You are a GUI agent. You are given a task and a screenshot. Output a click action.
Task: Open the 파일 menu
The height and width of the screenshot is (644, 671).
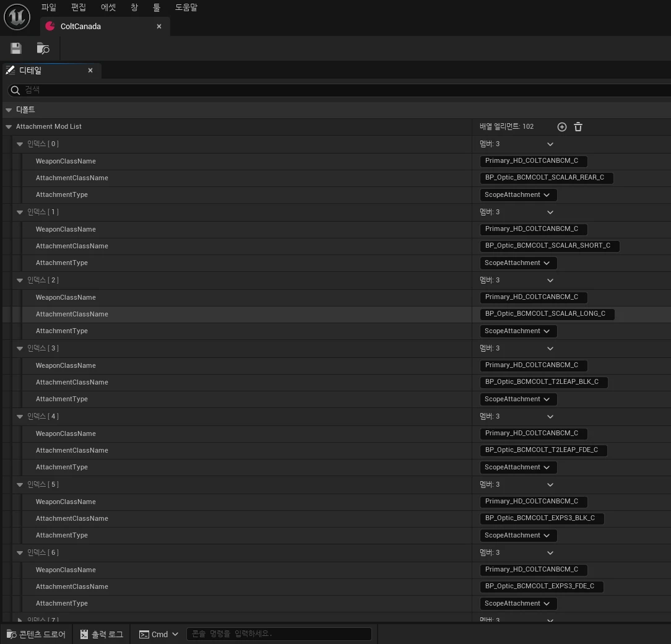click(48, 7)
